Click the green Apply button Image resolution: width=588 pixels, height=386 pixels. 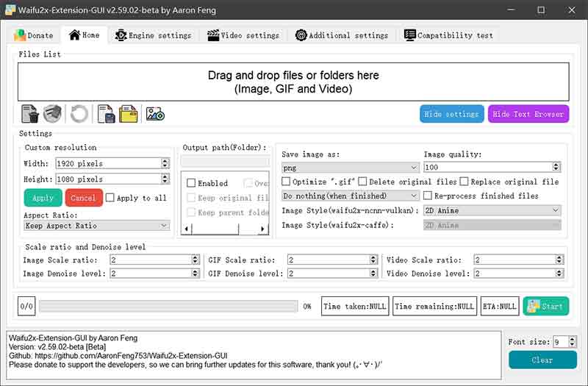(x=43, y=198)
